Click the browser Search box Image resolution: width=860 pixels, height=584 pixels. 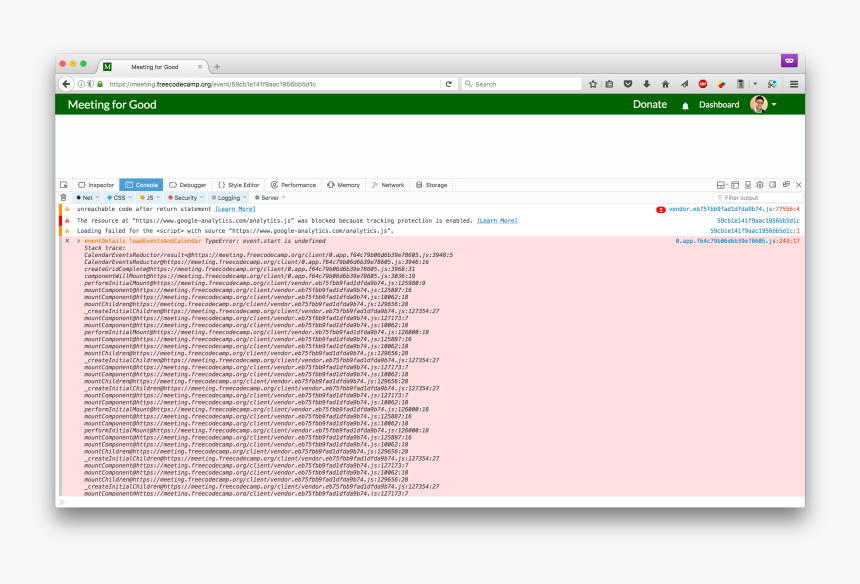(x=522, y=84)
